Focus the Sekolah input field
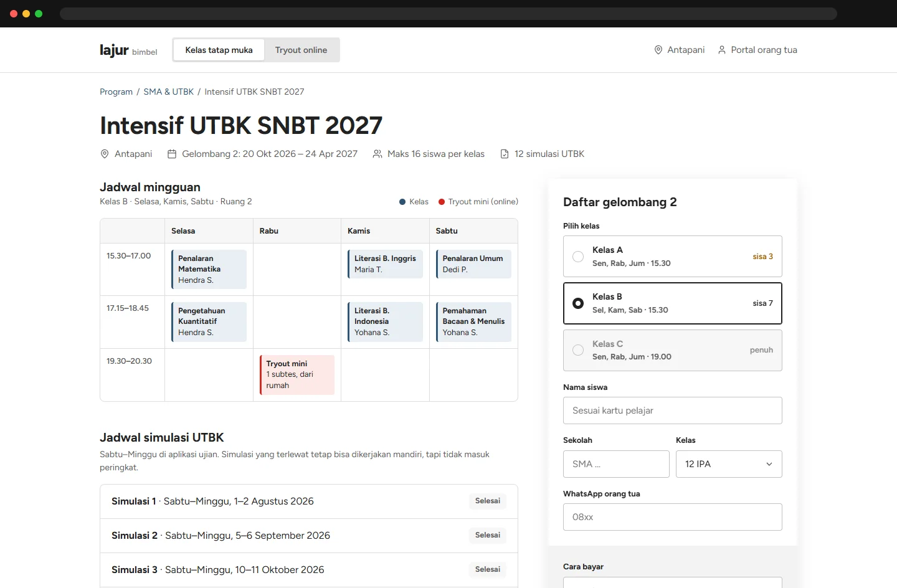This screenshot has width=897, height=588. click(x=616, y=464)
